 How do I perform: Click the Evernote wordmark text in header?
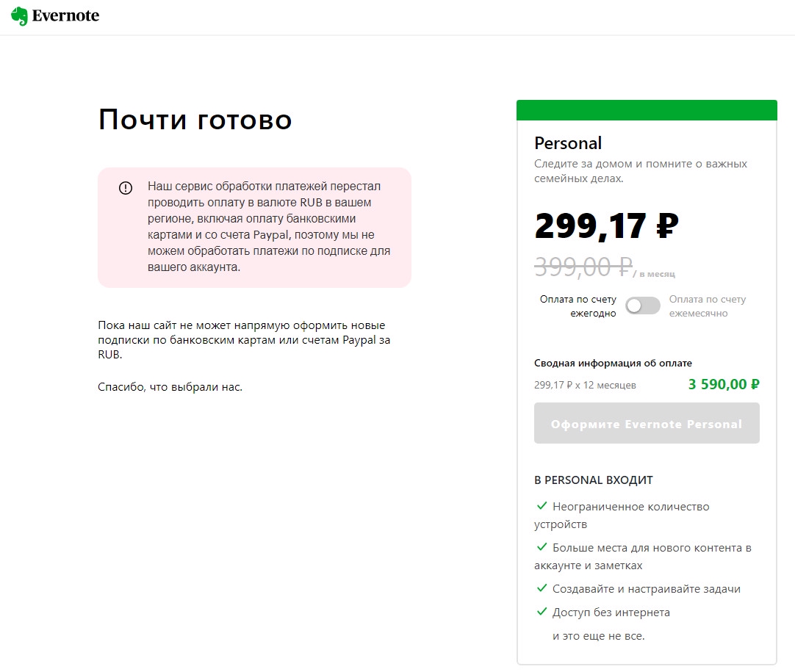(x=65, y=15)
